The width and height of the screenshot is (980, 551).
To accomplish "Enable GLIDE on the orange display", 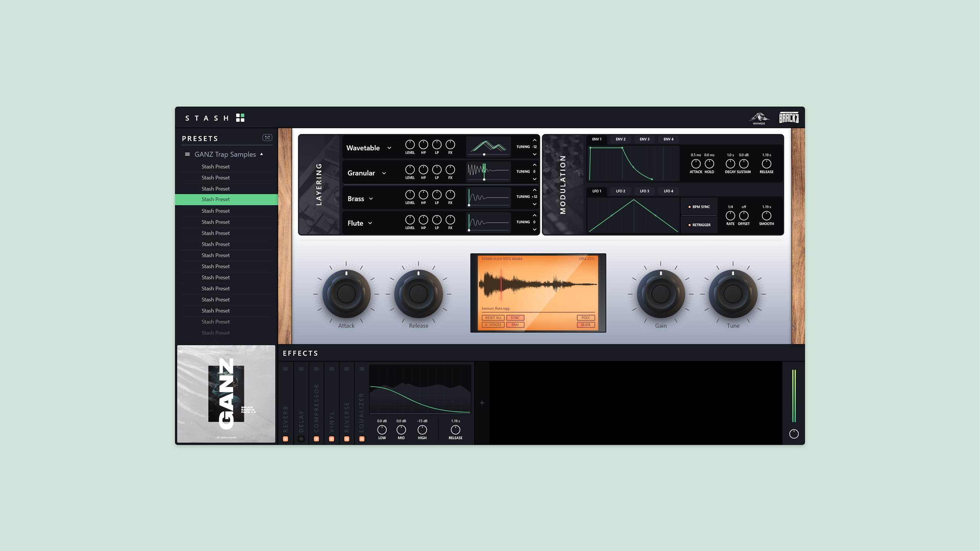I will coord(585,324).
